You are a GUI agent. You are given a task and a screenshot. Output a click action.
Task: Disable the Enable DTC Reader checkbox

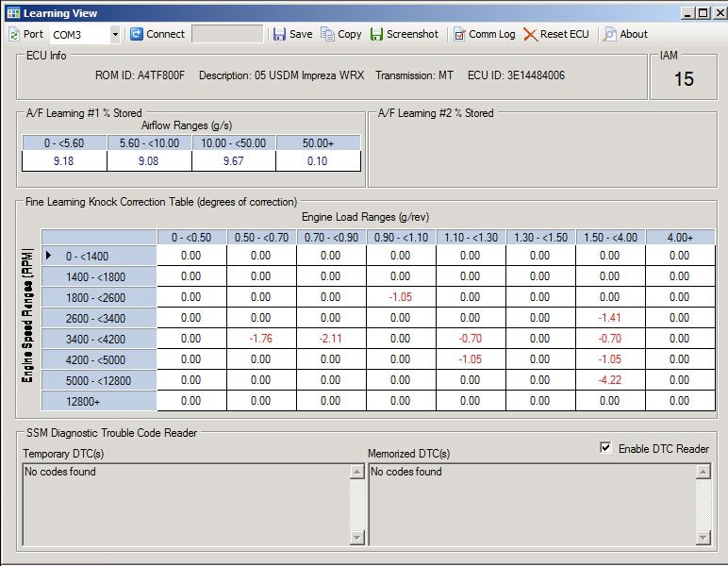click(605, 448)
